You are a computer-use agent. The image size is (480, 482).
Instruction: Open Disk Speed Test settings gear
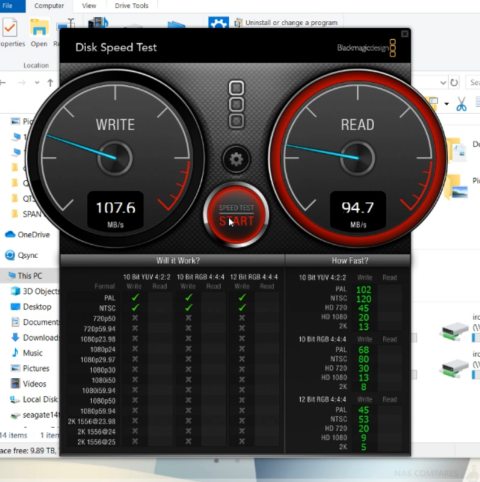coord(236,160)
